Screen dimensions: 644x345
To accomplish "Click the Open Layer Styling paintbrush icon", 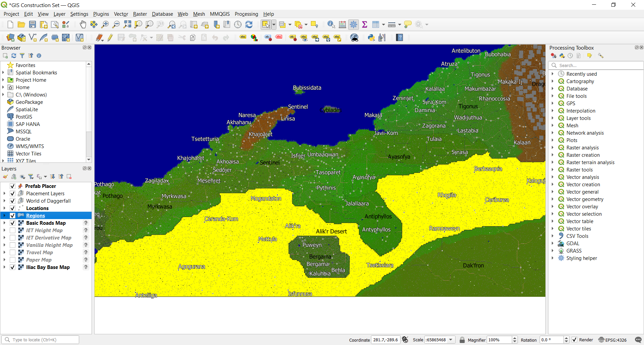I will [x=5, y=177].
